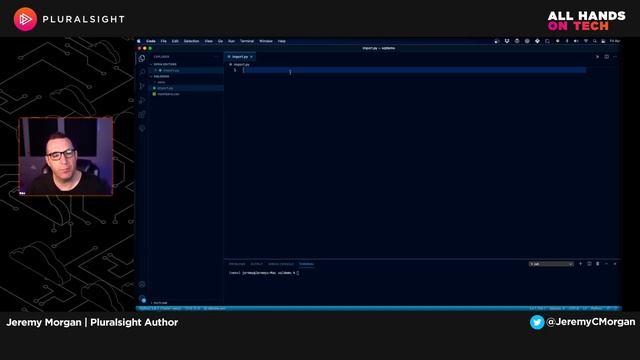
Task: Open the Wi-Fi menu in the macOS menu bar
Action: tap(586, 41)
